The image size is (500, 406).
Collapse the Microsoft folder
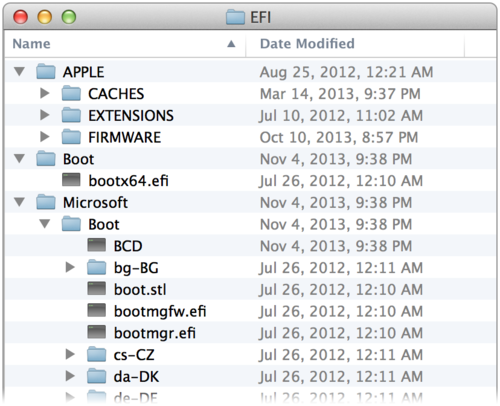pos(20,202)
